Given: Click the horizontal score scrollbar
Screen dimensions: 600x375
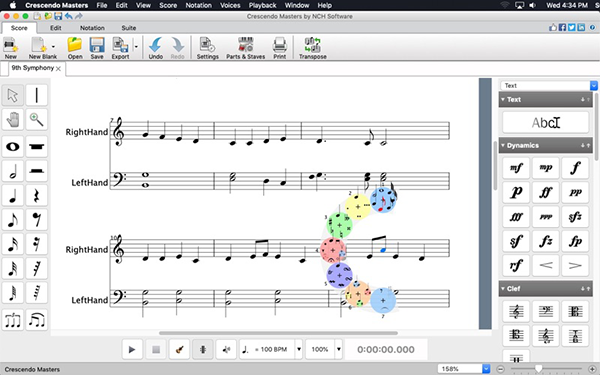Looking at the screenshot, I should [278, 333].
